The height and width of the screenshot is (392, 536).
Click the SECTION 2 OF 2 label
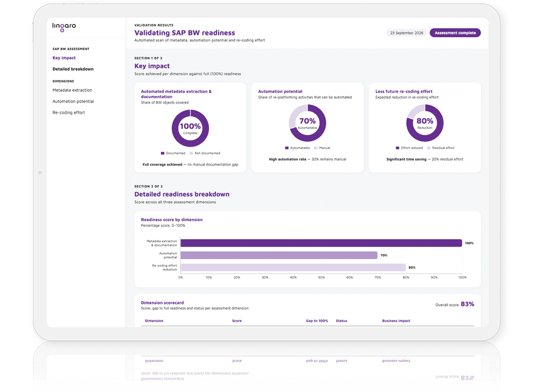click(x=148, y=186)
